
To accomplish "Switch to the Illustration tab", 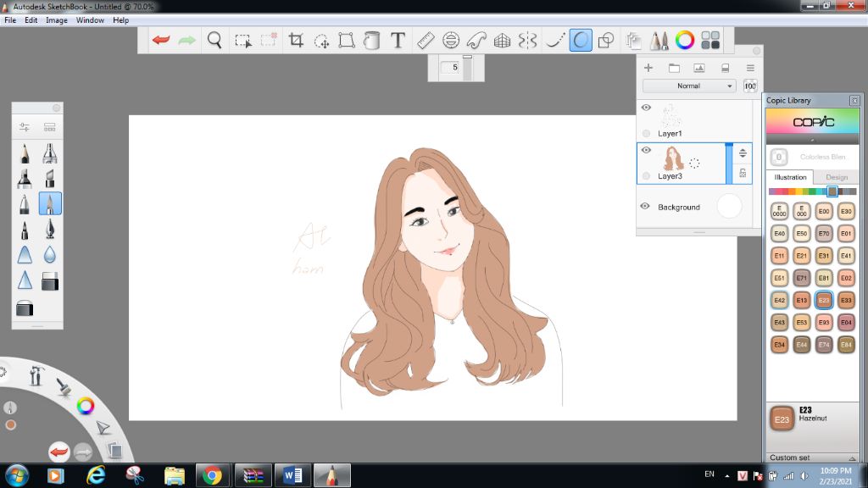I will [x=790, y=177].
